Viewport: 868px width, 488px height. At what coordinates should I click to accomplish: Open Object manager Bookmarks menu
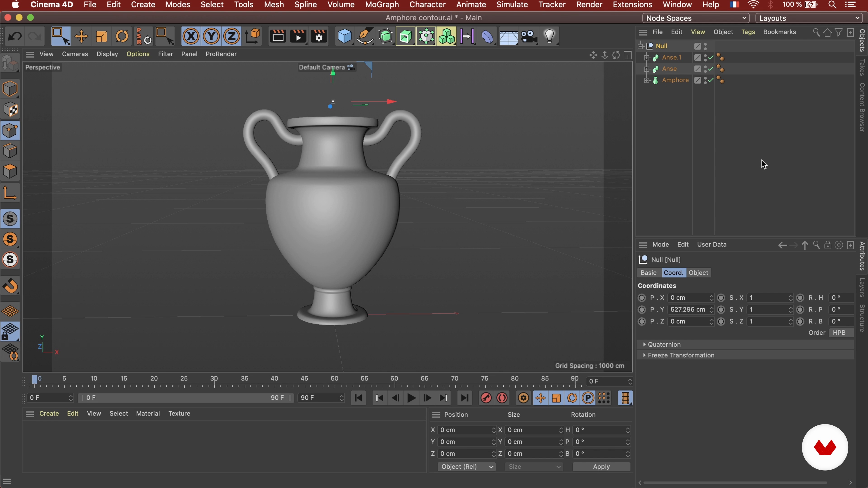779,32
